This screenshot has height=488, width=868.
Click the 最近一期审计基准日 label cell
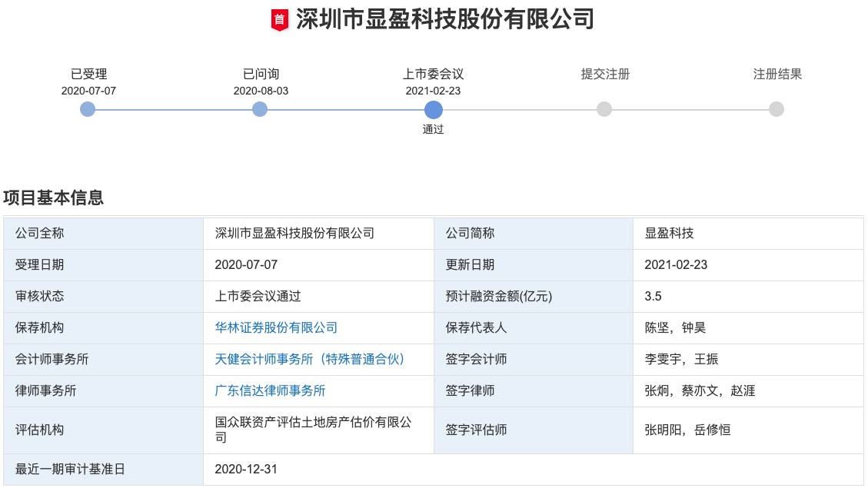[x=104, y=470]
